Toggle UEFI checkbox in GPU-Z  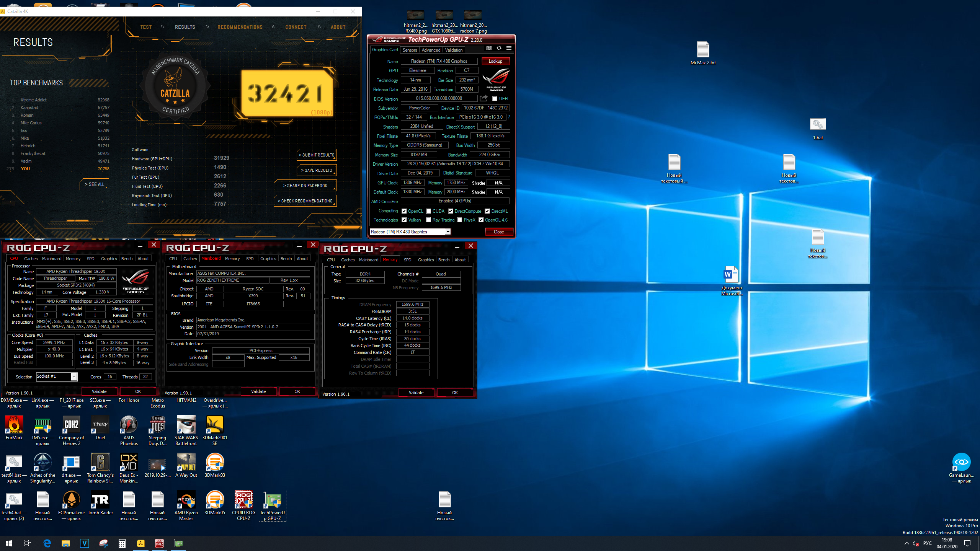[x=495, y=99]
